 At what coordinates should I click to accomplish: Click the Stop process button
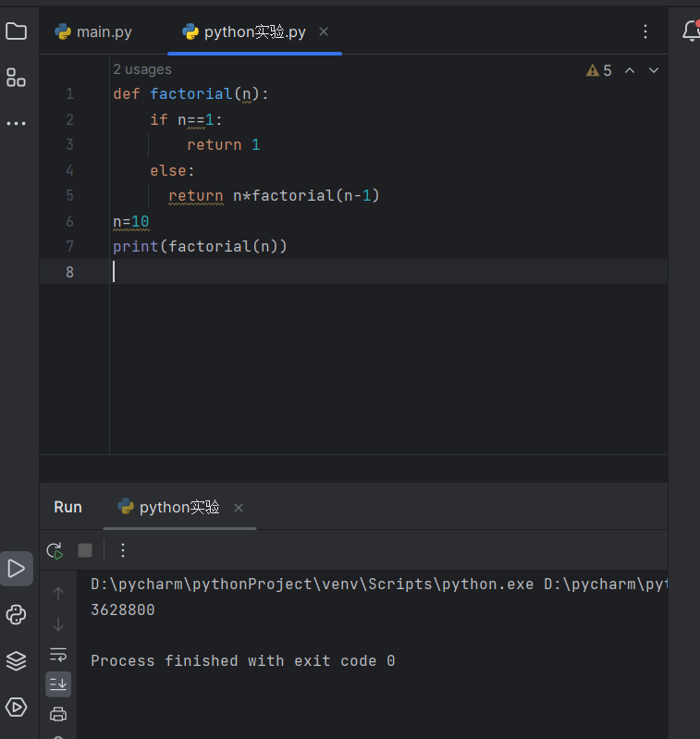tap(85, 550)
